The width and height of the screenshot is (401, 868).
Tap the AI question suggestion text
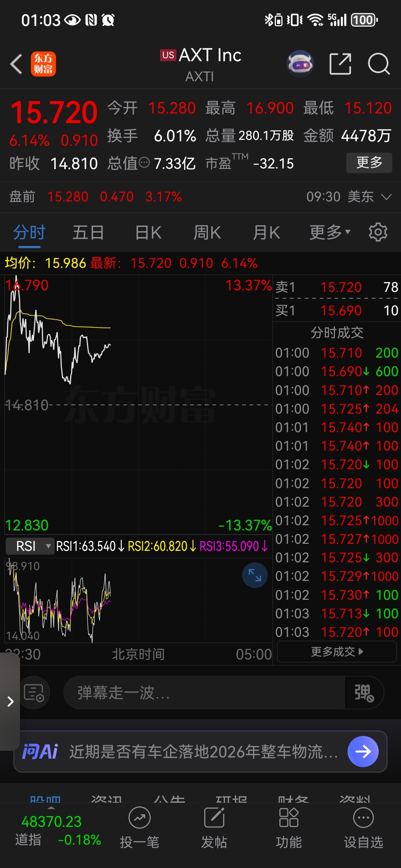[203, 752]
